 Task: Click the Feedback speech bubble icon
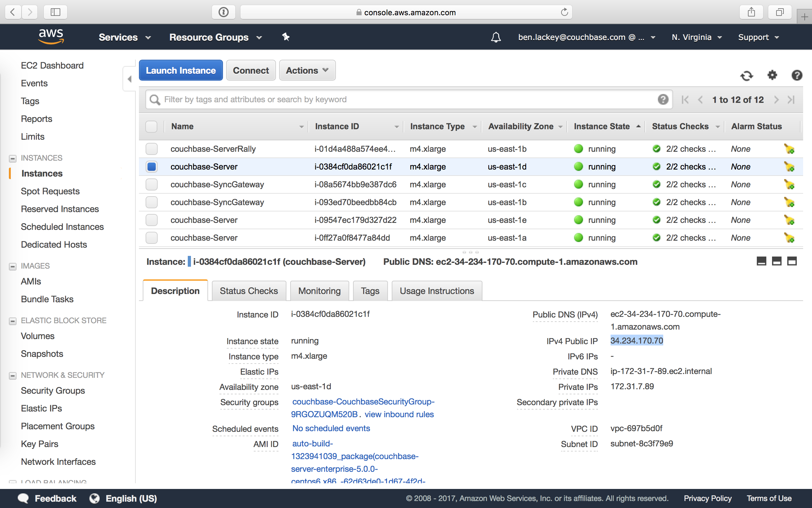(x=23, y=498)
